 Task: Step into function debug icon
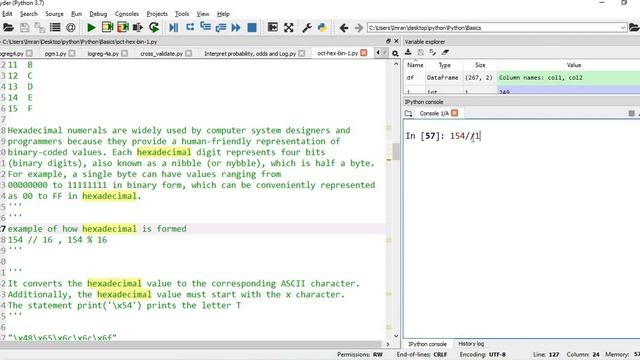point(205,28)
